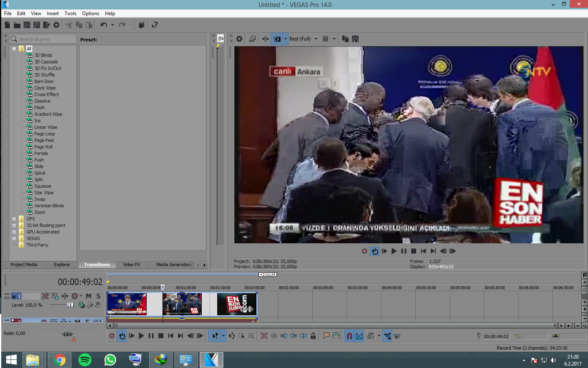Toggle Enable Snapping magnet button
The image size is (588, 368).
click(x=350, y=336)
